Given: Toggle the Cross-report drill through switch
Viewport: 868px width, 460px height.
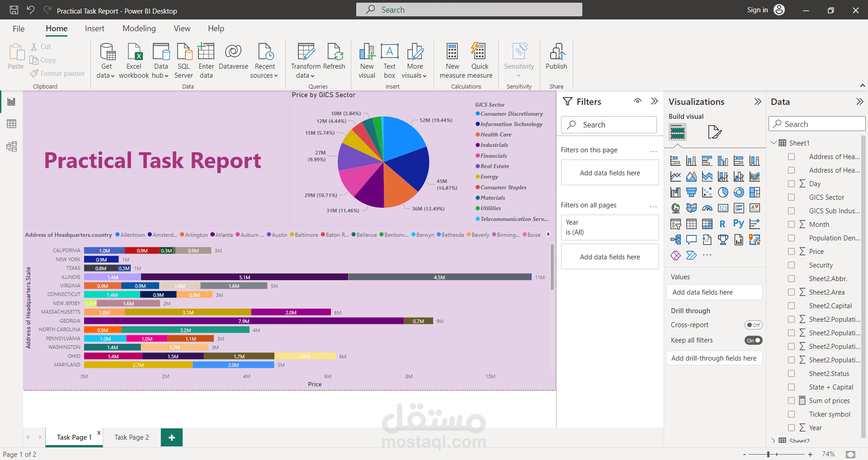Looking at the screenshot, I should [x=754, y=324].
